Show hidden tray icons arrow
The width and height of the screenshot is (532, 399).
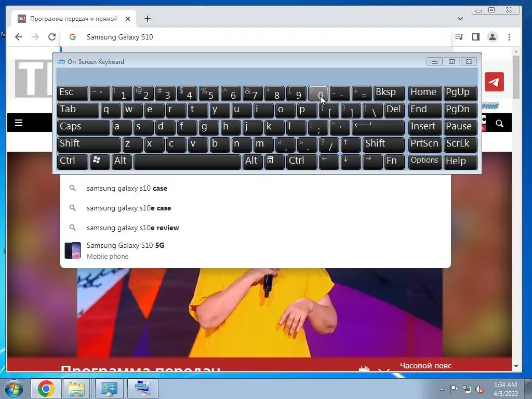coord(442,390)
